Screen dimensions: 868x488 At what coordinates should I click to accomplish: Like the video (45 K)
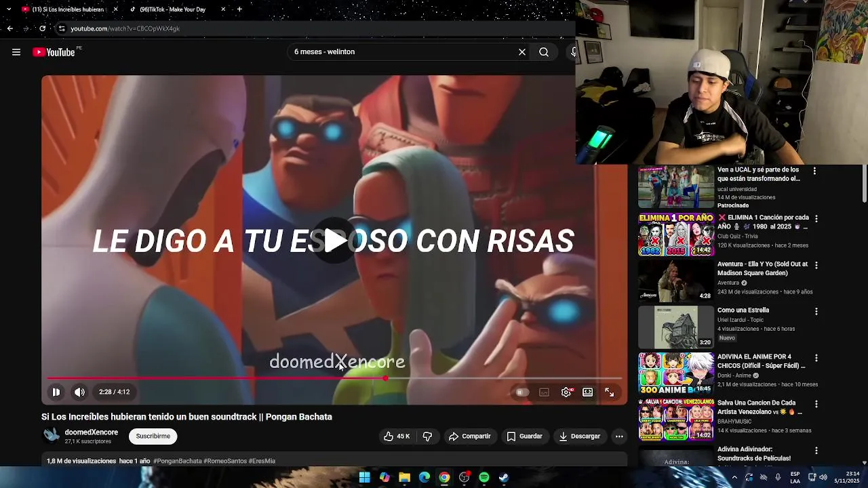click(397, 436)
